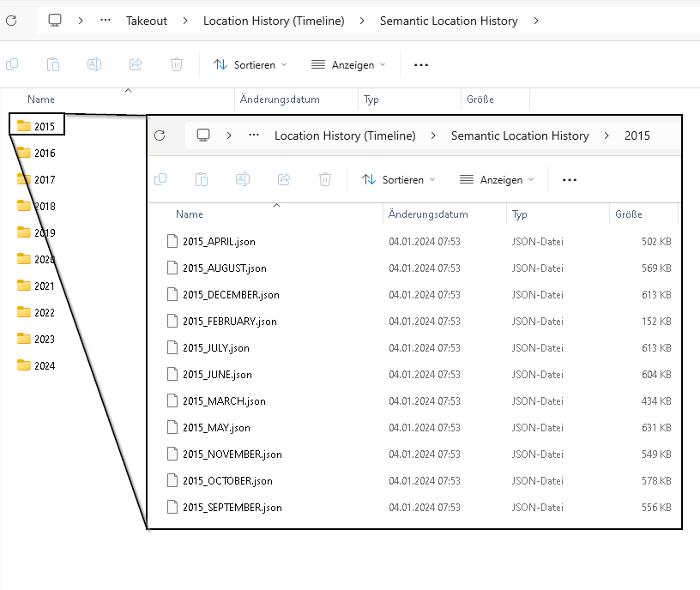Click the paste clipboard icon in the 2015 window toolbar
The height and width of the screenshot is (590, 700).
pyautogui.click(x=202, y=179)
